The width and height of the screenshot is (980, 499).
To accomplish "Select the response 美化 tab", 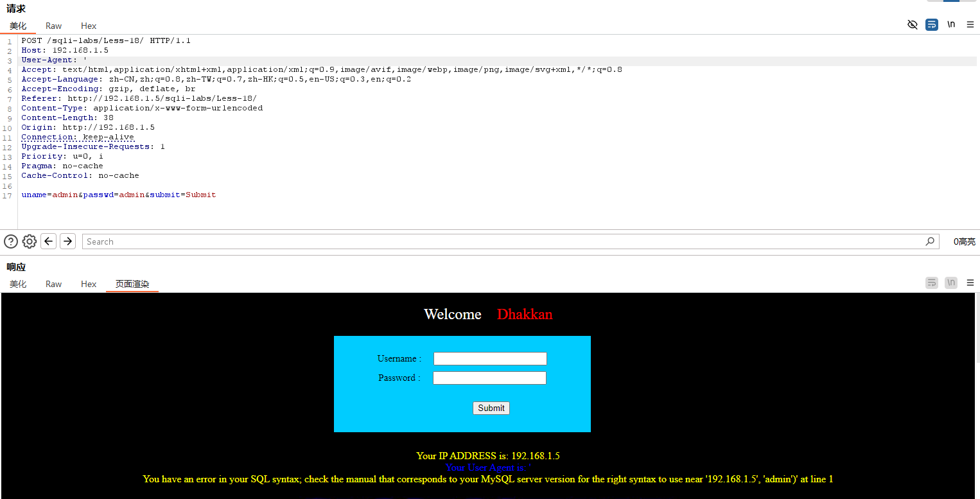I will (x=18, y=284).
